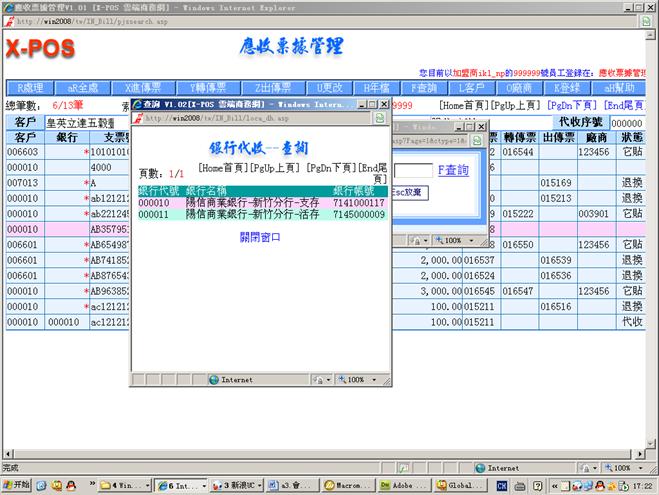659x495 pixels.
Task: Click the Internet zone globe icon in popup status bar
Action: (212, 380)
